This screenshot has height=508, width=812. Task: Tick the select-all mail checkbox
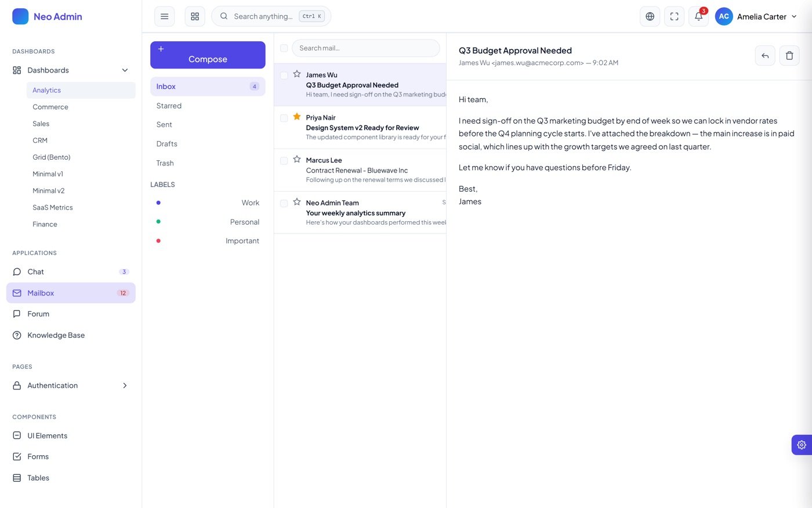pyautogui.click(x=284, y=48)
